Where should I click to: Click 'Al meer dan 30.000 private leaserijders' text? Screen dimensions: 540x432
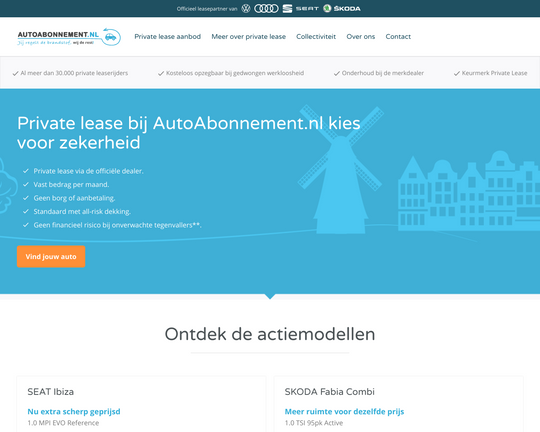[x=74, y=73]
